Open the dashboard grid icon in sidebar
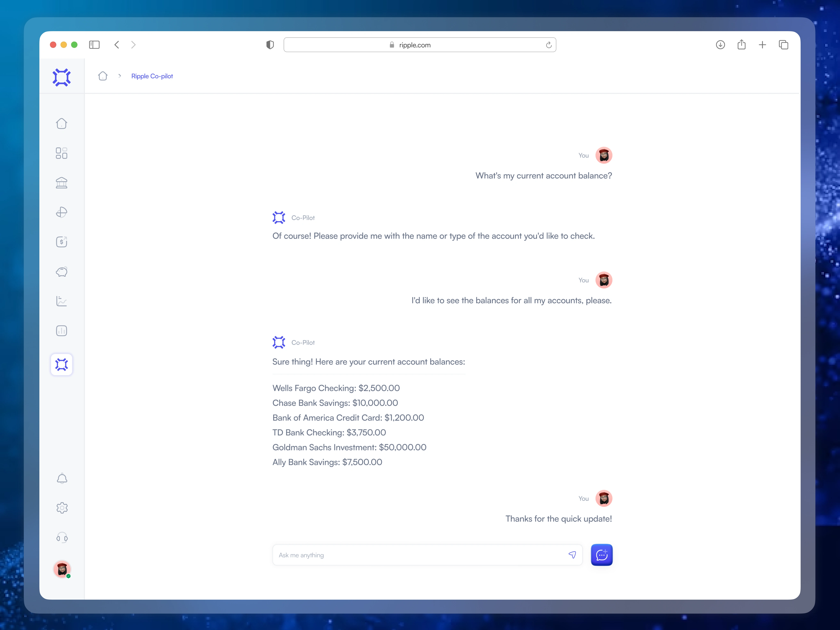This screenshot has width=840, height=630. coord(62,153)
